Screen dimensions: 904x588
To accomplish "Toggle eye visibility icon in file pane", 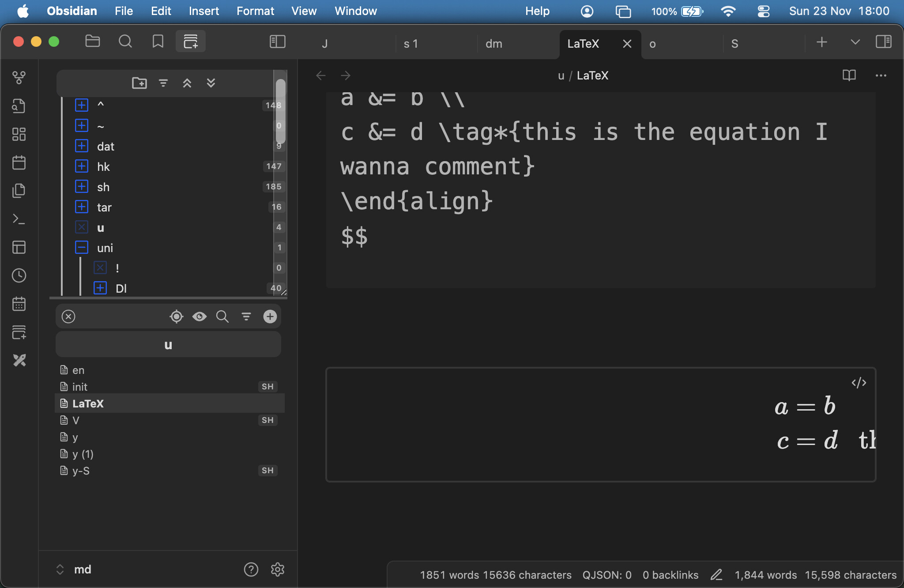I will (200, 317).
